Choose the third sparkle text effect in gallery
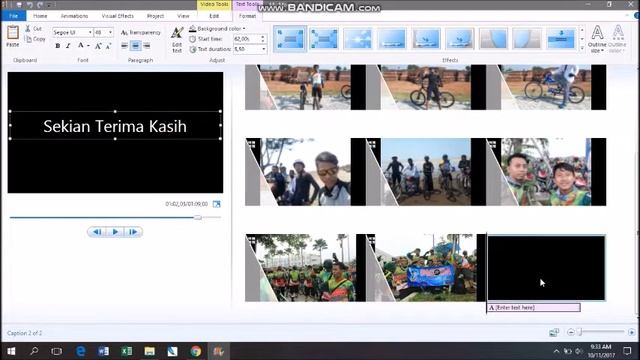This screenshot has width=640, height=360. click(x=358, y=39)
